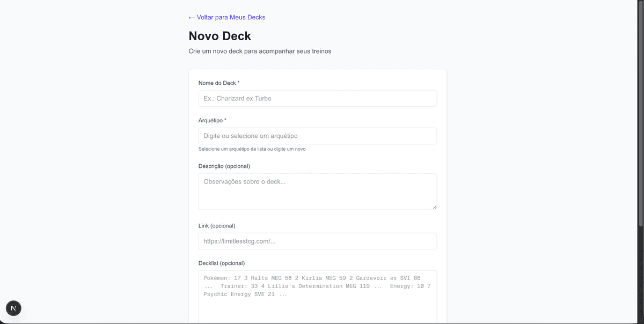
Task: Click the "Descrição (opcional)" label
Action: point(224,166)
